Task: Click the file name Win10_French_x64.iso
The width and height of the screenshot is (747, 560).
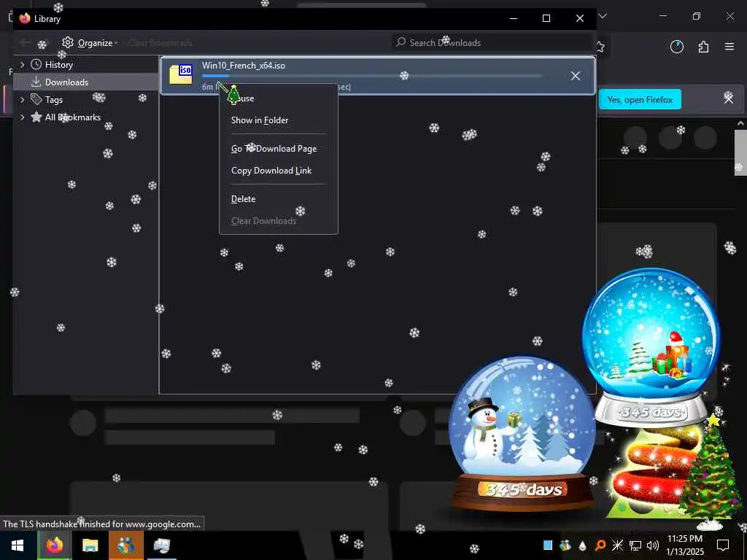Action: [244, 66]
